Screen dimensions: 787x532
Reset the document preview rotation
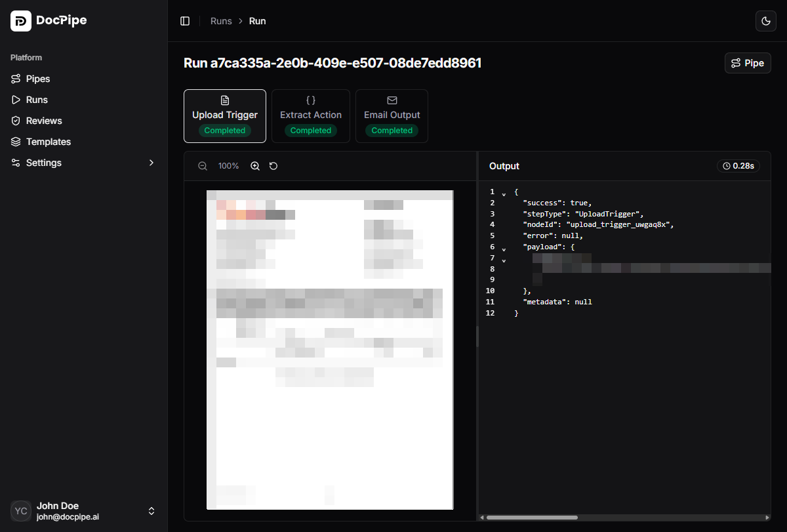pyautogui.click(x=273, y=166)
